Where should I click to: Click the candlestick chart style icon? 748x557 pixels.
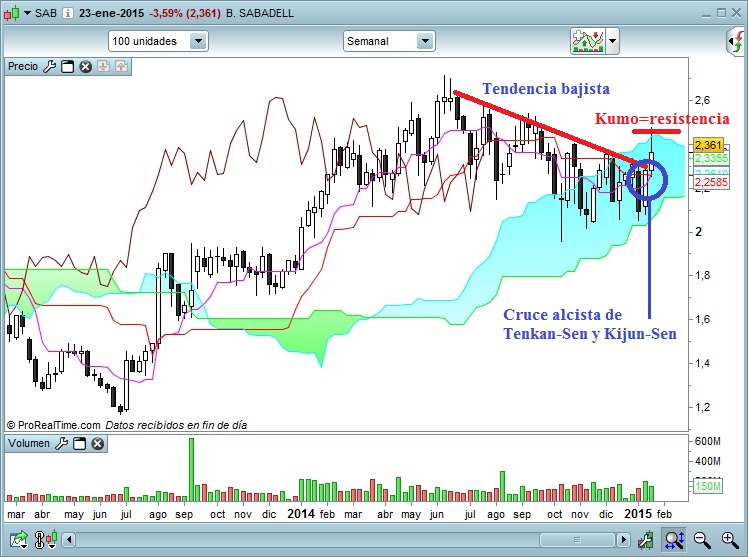(x=11, y=13)
